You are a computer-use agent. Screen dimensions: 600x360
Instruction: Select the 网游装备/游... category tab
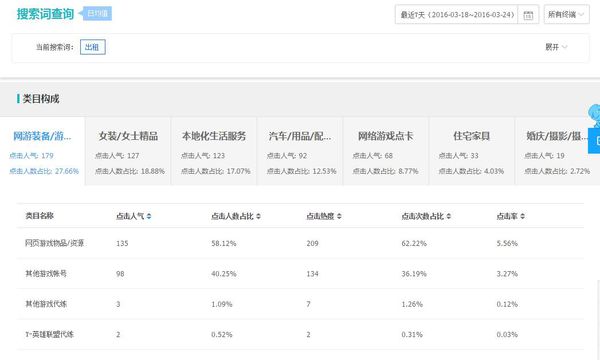42,151
